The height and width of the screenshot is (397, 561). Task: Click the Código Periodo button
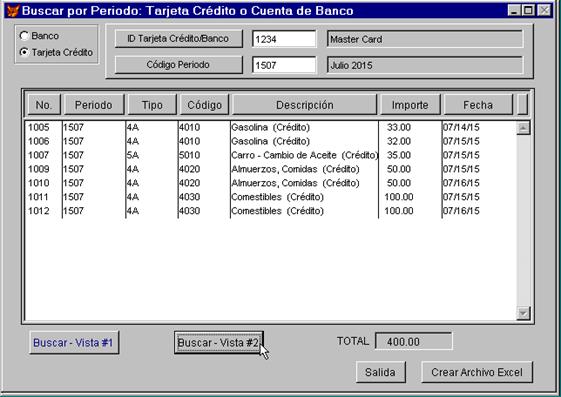pyautogui.click(x=179, y=65)
